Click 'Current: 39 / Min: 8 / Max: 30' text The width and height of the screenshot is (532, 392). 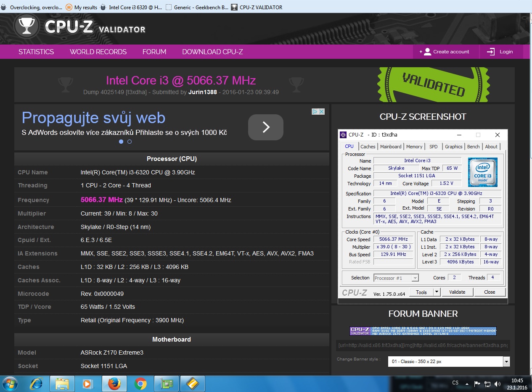(x=119, y=213)
